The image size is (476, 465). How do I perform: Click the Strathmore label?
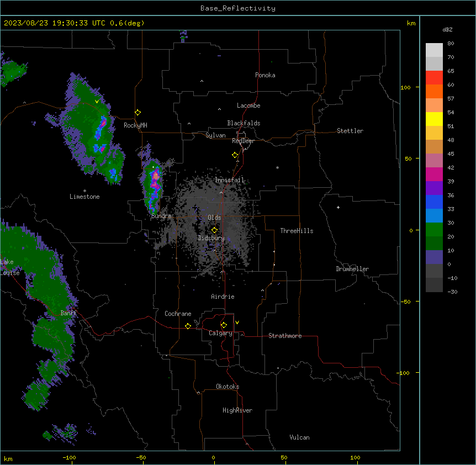pos(285,336)
